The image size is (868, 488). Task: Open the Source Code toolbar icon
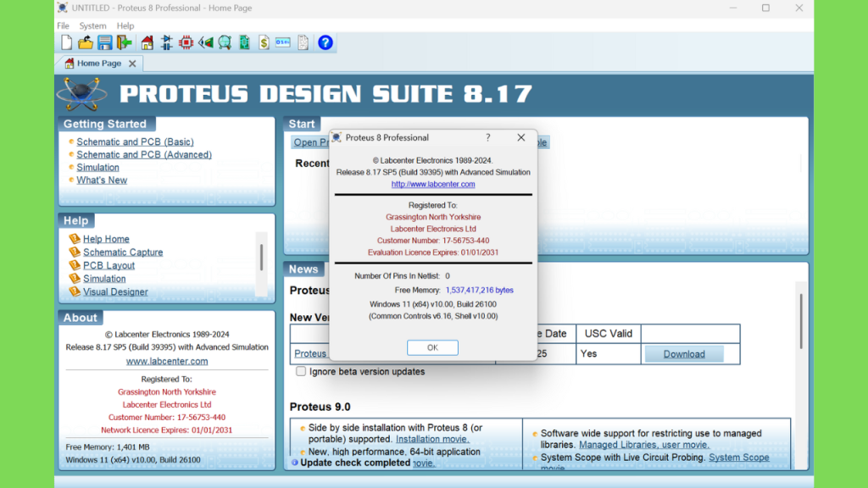point(283,42)
